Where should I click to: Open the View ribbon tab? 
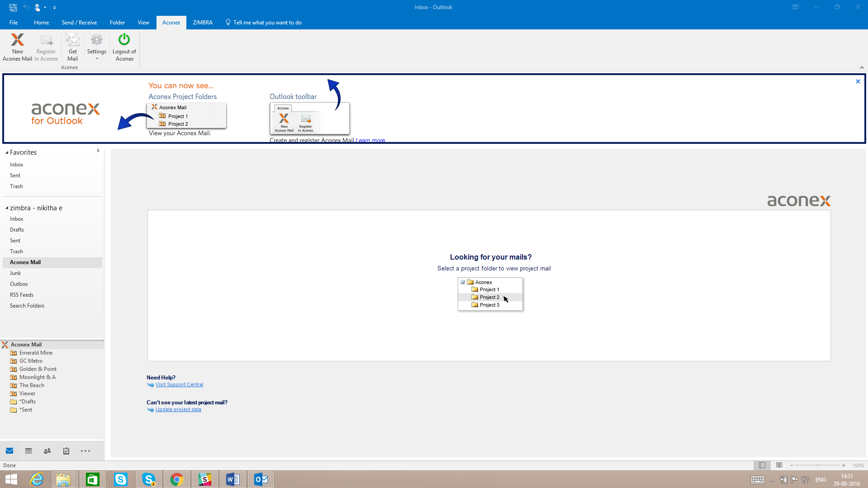point(143,23)
